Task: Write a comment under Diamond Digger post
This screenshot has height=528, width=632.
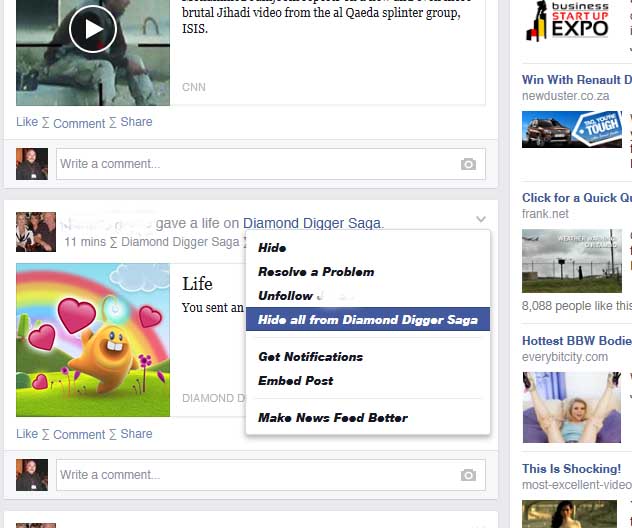Action: click(271, 475)
